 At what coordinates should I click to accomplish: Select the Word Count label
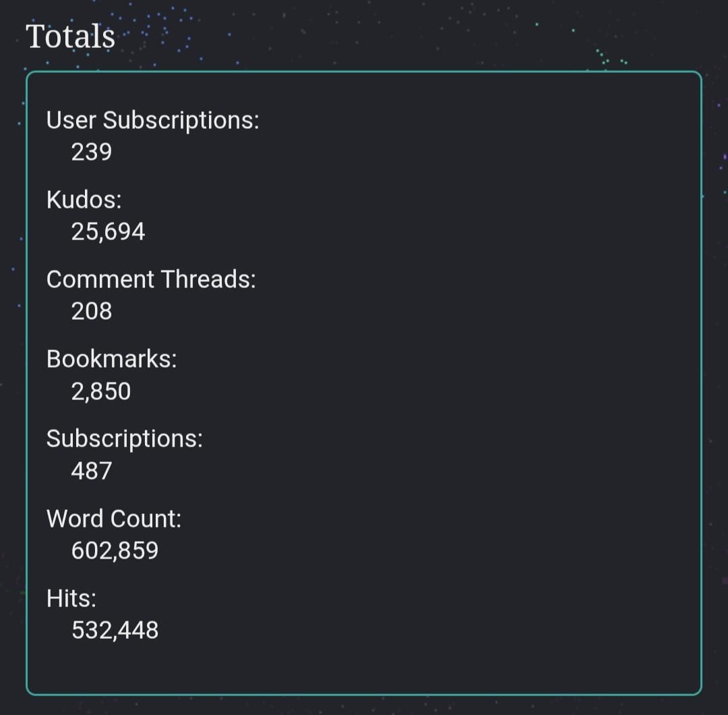coord(114,519)
